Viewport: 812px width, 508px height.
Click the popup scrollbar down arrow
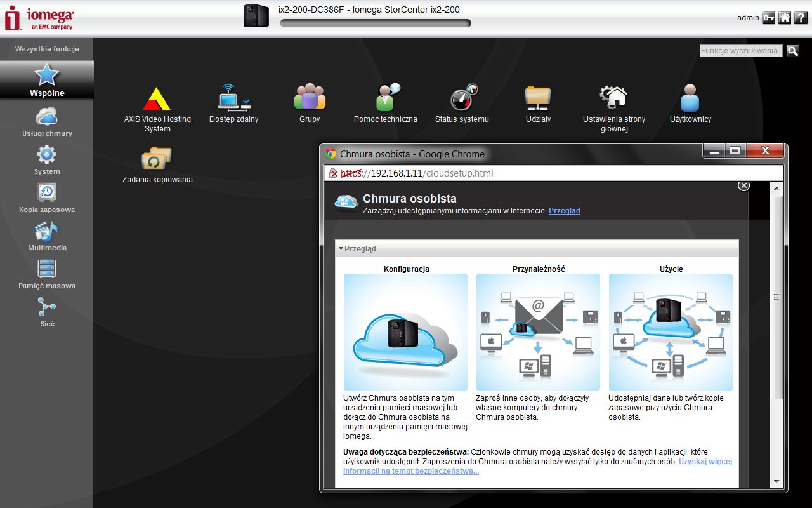(777, 481)
